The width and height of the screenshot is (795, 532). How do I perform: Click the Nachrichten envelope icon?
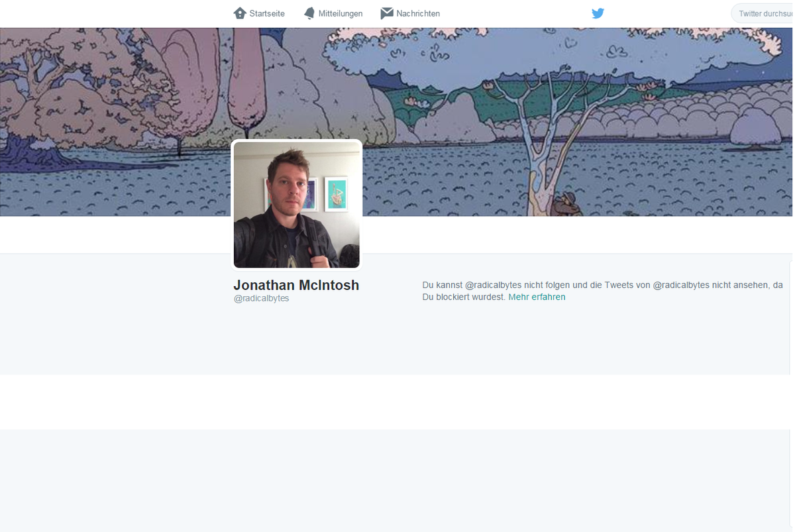click(x=387, y=13)
